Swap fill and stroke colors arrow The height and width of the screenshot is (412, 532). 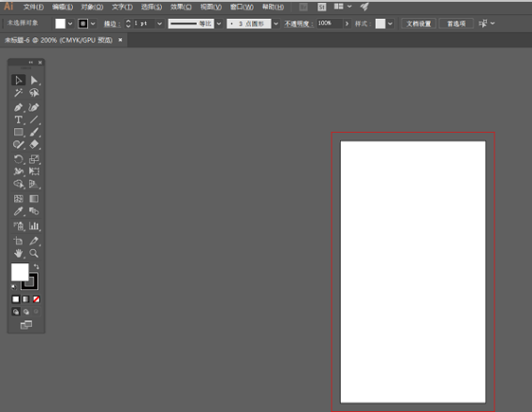37,267
